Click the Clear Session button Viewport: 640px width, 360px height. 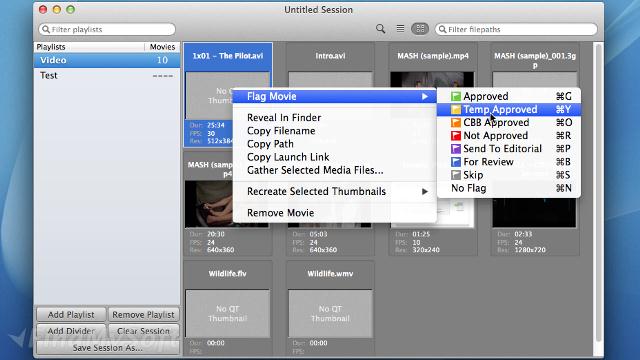[x=143, y=331]
